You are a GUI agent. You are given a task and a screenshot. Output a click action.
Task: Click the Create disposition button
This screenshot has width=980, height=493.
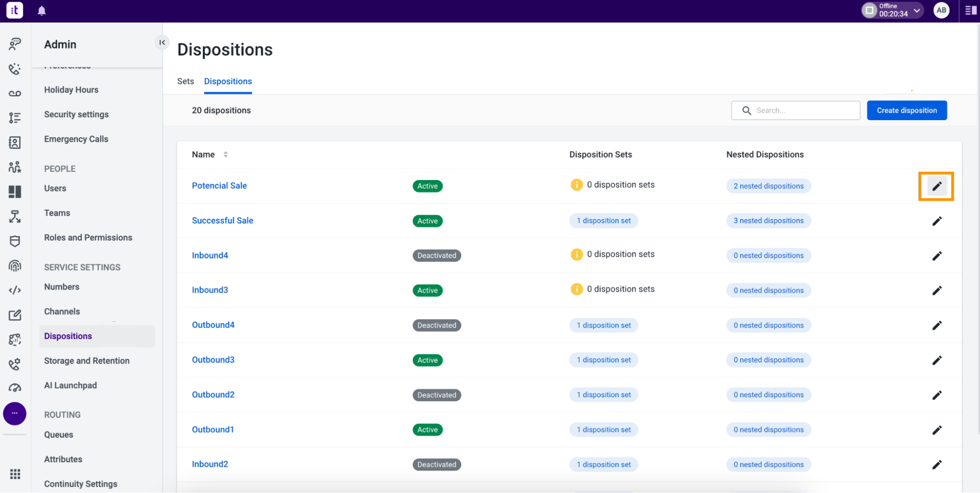coord(906,110)
